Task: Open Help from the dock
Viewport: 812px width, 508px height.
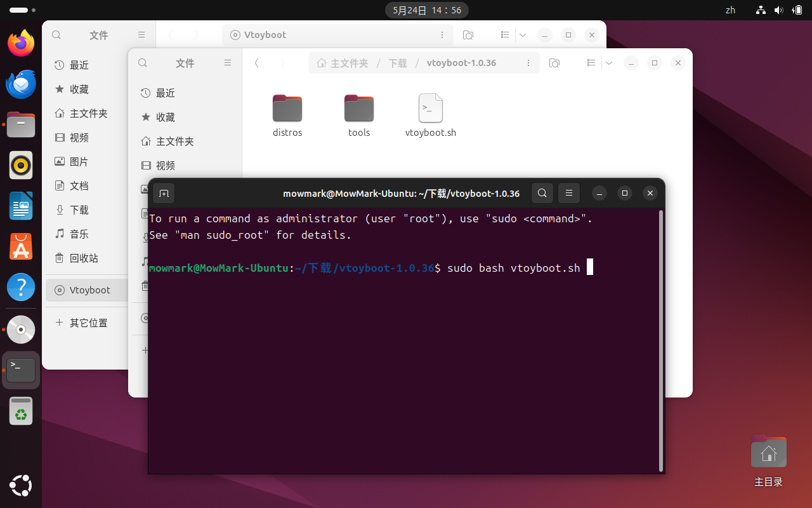Action: point(21,287)
